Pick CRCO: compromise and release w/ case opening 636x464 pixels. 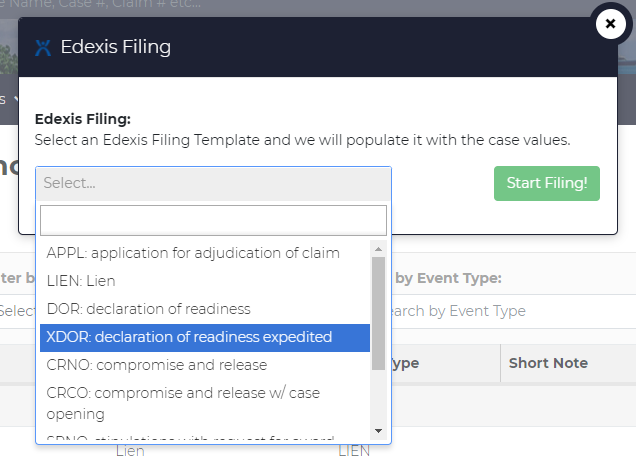[x=205, y=404]
